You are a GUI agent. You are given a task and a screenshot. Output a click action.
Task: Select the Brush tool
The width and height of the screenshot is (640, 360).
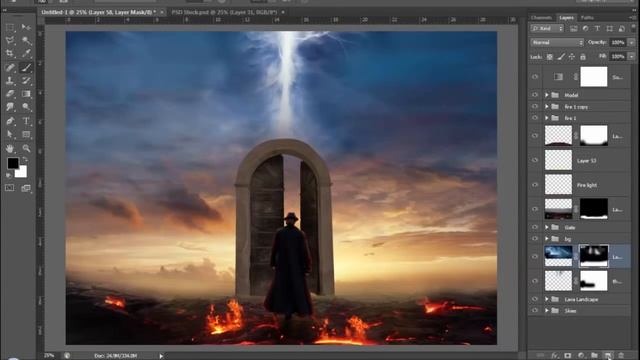[x=26, y=68]
